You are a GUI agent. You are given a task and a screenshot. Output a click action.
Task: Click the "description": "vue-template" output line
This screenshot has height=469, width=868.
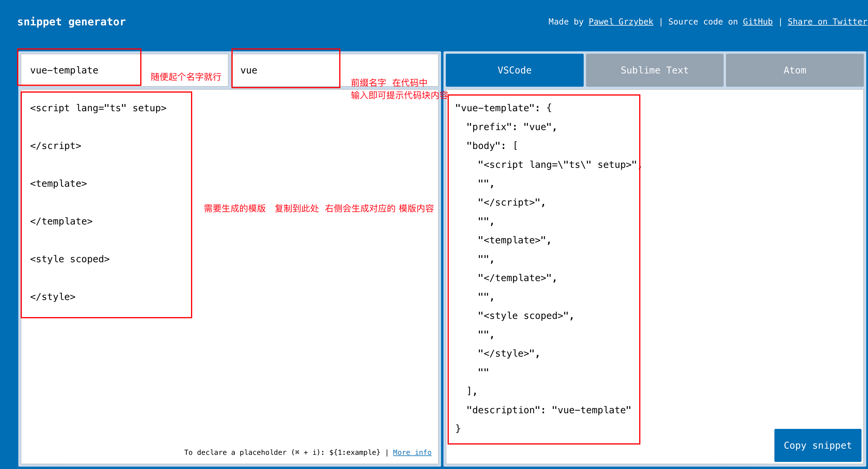pos(548,410)
